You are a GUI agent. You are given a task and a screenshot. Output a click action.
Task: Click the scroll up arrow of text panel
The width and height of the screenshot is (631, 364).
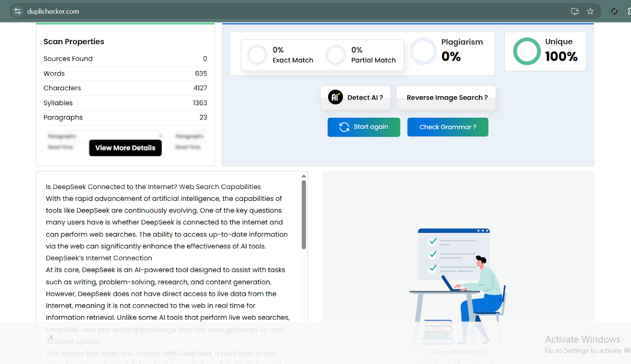click(x=304, y=176)
